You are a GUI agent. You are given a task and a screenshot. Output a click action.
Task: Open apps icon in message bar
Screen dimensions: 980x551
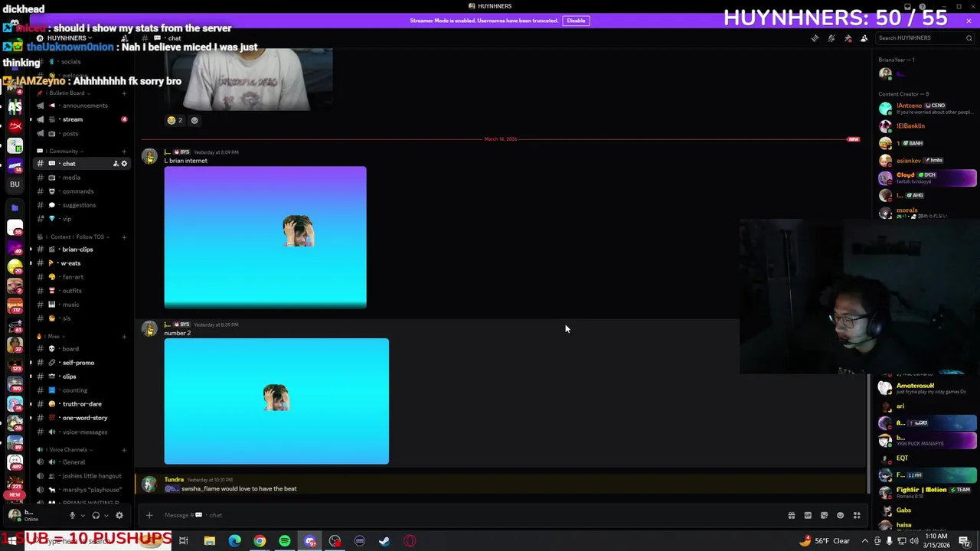point(857,516)
